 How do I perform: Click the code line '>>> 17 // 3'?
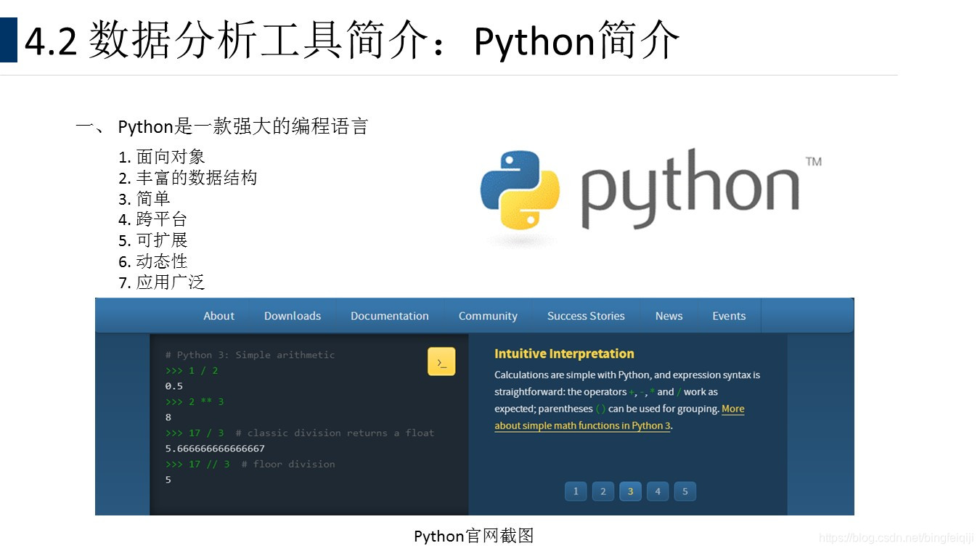click(197, 464)
